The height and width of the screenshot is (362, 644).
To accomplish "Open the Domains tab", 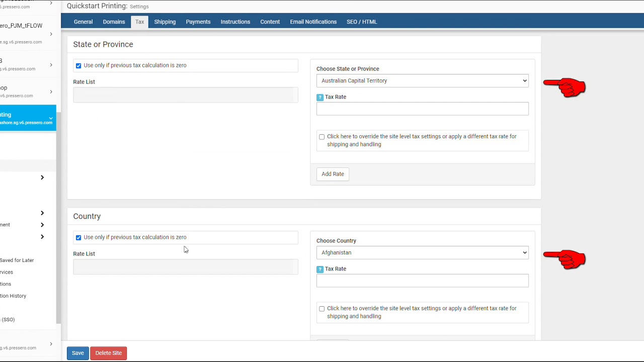I will click(114, 22).
